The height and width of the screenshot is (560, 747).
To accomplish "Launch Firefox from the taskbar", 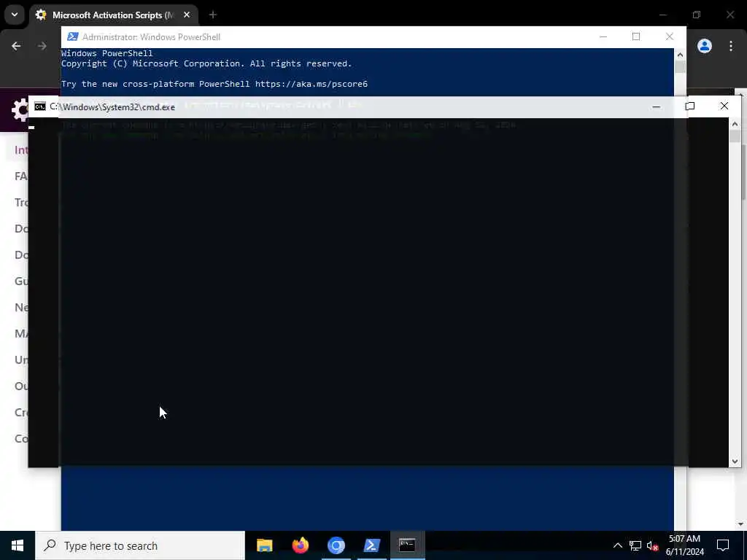I will click(300, 545).
